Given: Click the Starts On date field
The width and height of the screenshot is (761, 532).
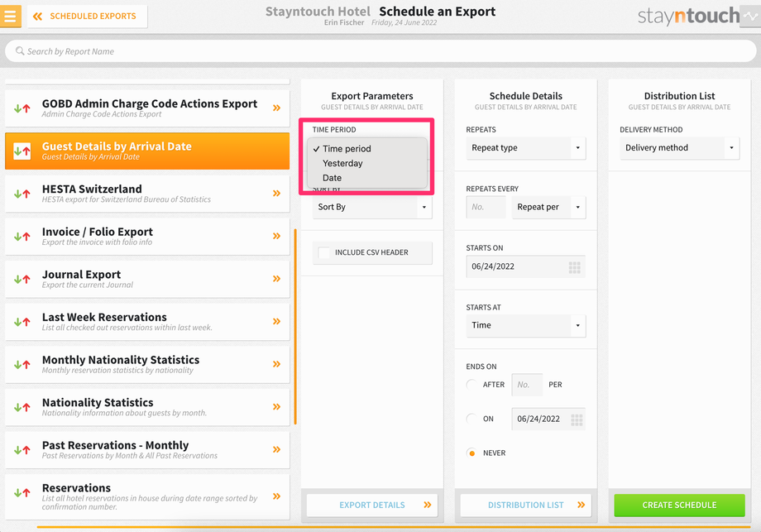Looking at the screenshot, I should (x=525, y=266).
